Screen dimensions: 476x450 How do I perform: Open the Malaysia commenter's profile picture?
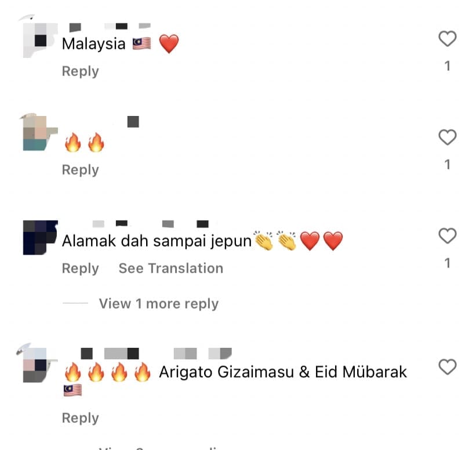tap(41, 41)
